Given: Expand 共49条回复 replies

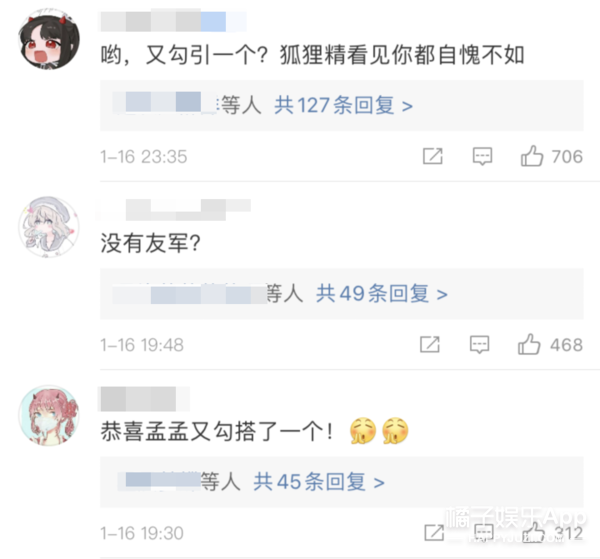Looking at the screenshot, I should pos(382,293).
